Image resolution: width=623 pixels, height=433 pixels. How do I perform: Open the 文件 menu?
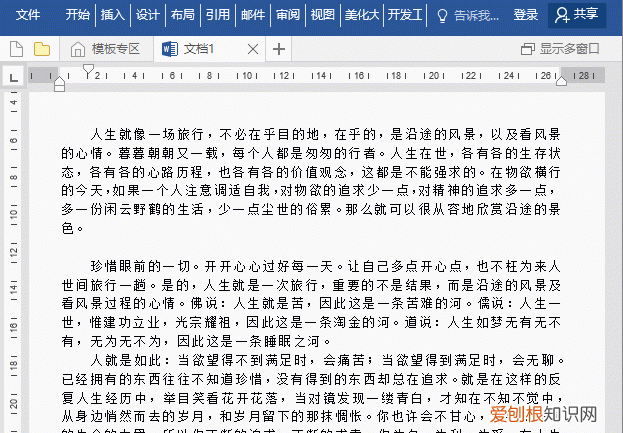click(28, 15)
